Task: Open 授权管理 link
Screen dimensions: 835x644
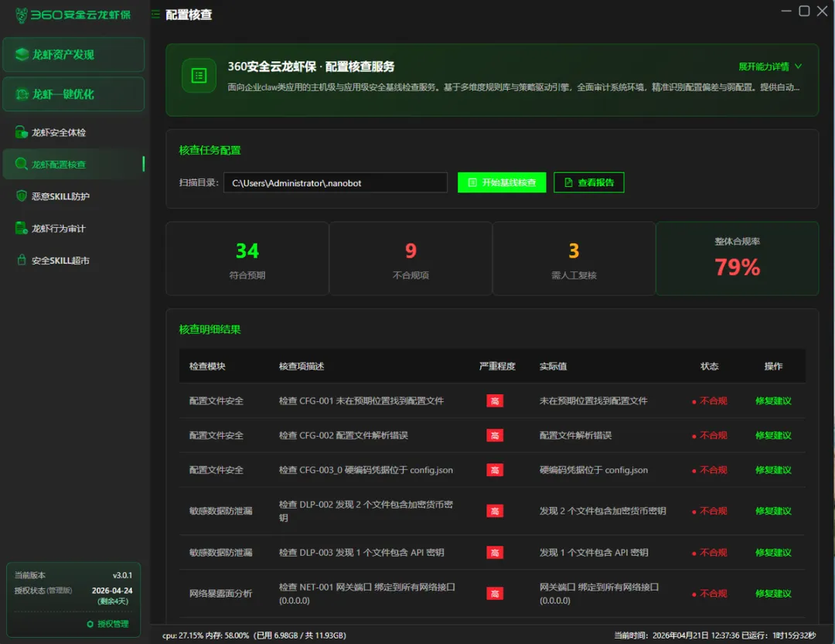Action: [113, 625]
